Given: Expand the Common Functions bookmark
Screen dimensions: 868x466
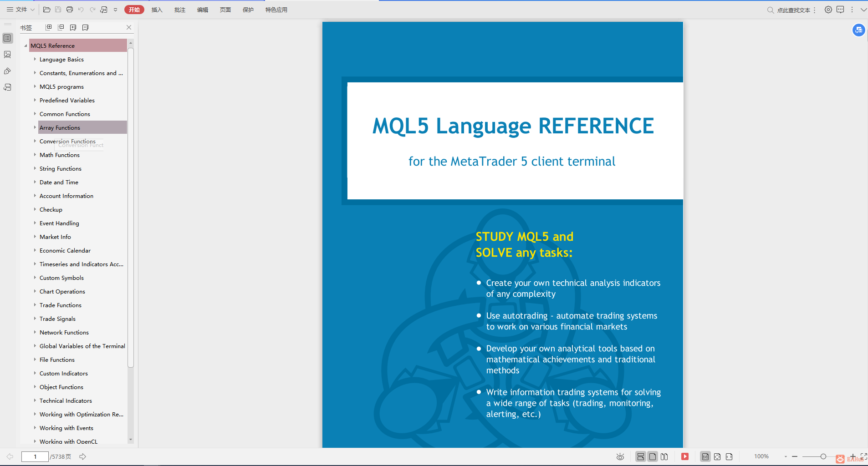Looking at the screenshot, I should click(35, 114).
